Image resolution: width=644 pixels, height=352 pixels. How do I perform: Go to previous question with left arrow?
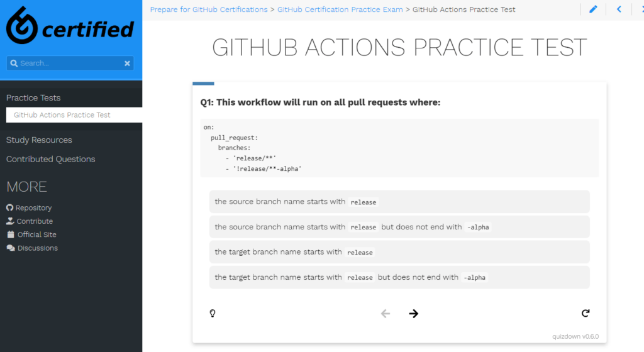pos(386,314)
